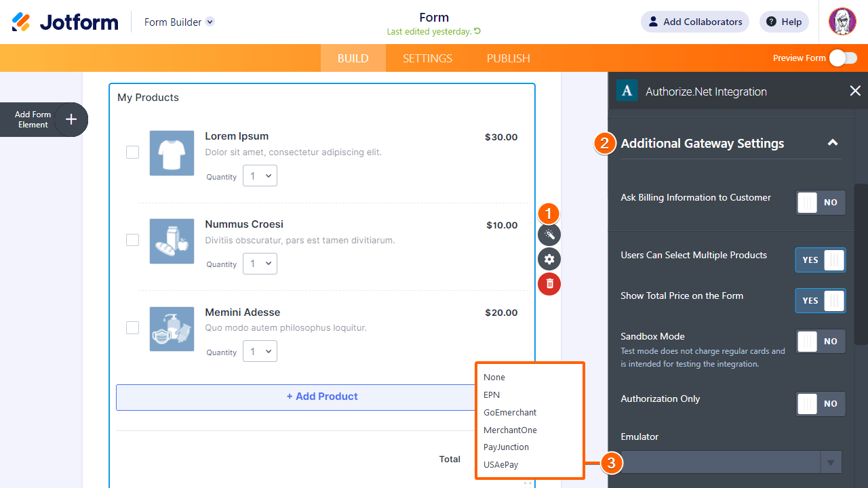Click the Lorem Ipsum product name

coord(237,136)
